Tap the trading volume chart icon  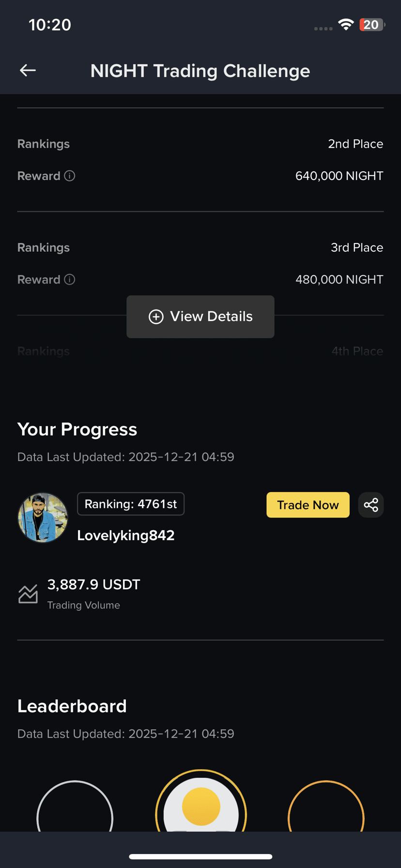tap(28, 594)
